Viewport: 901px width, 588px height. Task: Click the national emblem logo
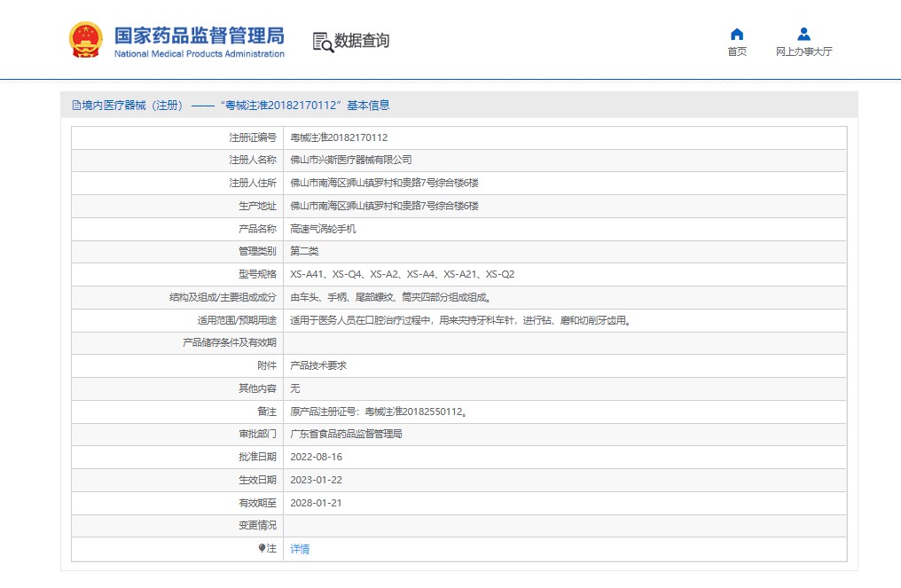point(86,40)
